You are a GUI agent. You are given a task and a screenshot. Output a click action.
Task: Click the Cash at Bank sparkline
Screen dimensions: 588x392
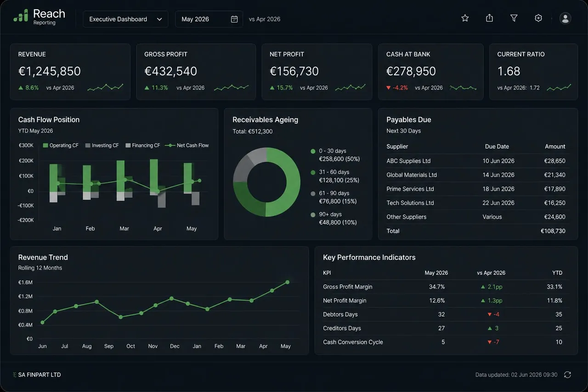(463, 87)
